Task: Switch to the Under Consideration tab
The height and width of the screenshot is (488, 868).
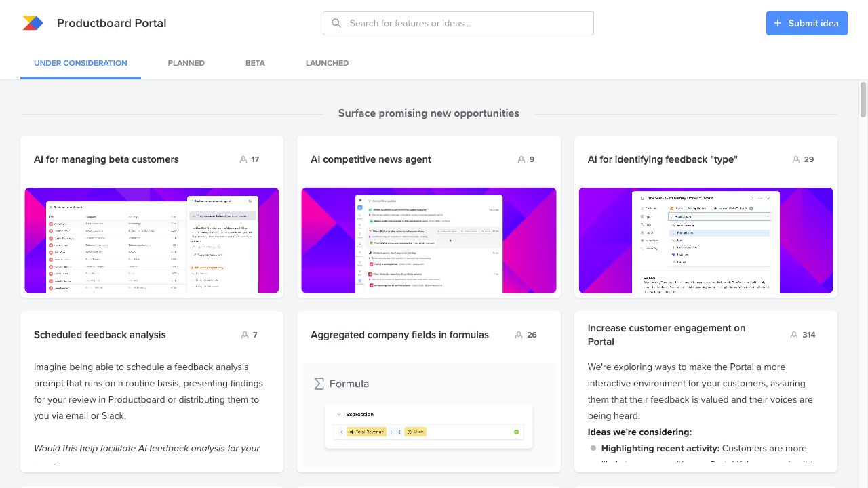Action: pos(81,63)
